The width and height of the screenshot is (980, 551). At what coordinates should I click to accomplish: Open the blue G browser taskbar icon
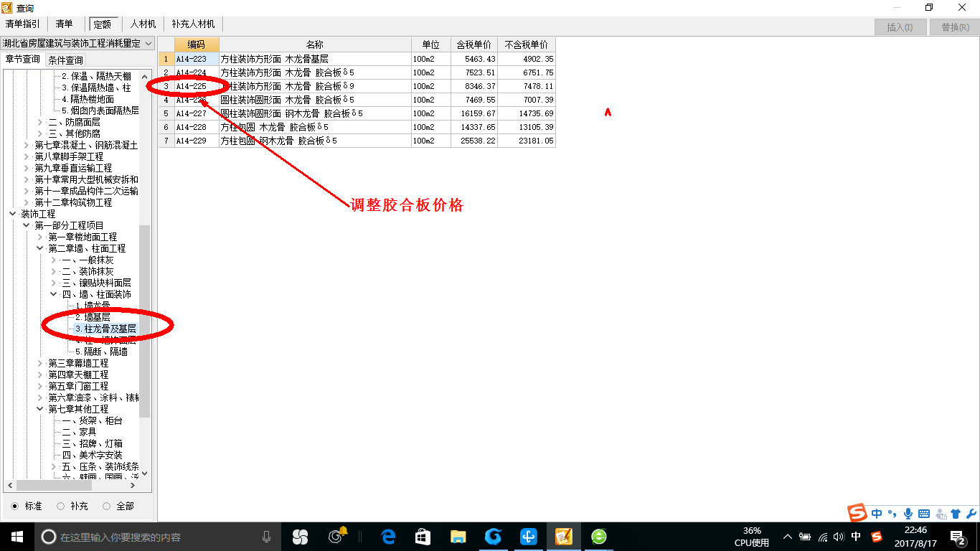click(493, 537)
